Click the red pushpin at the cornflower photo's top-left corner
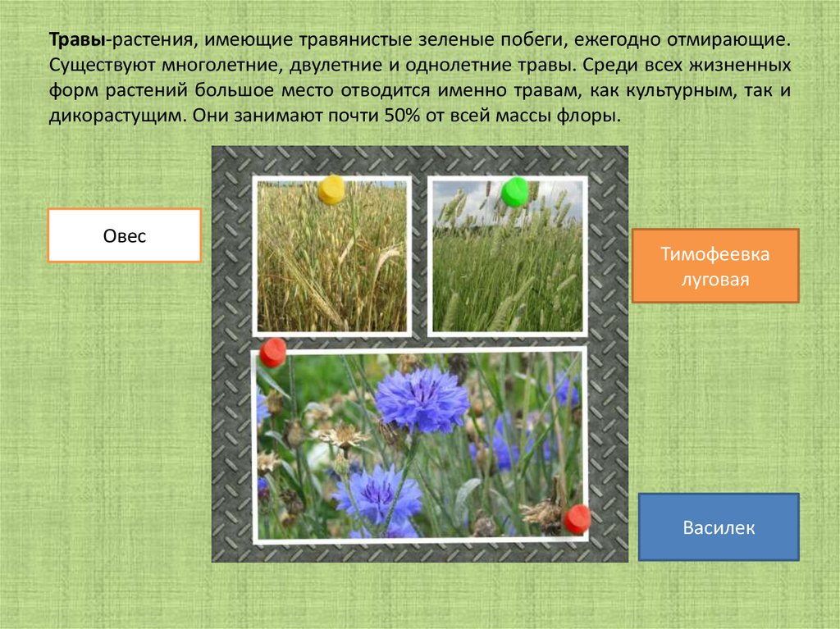The image size is (840, 629). 273,352
